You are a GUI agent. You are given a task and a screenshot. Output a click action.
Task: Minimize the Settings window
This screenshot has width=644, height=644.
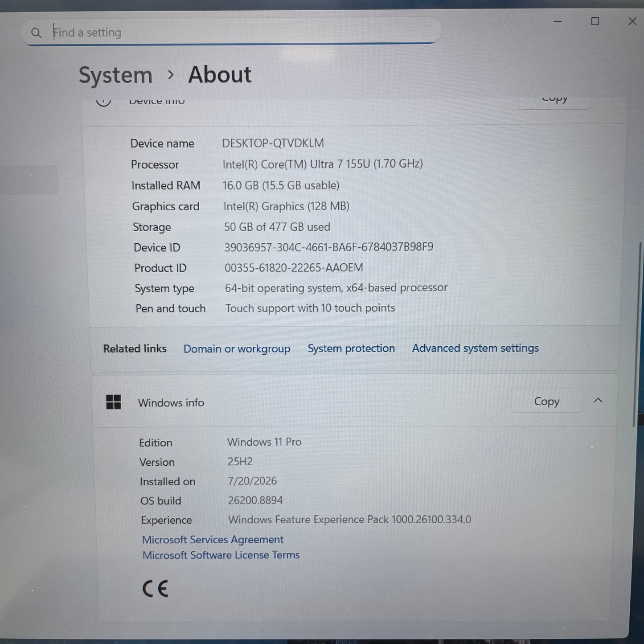(558, 21)
